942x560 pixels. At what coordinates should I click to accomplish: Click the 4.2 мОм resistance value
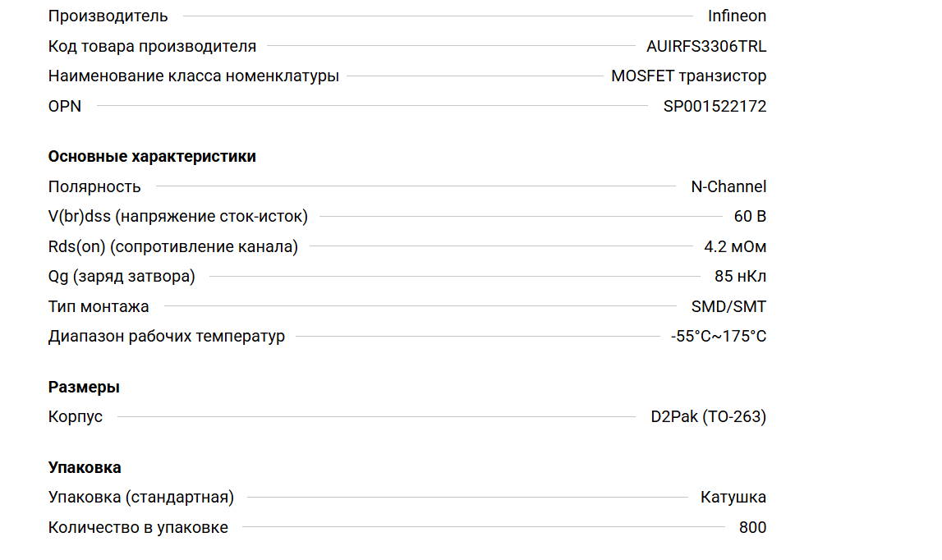pyautogui.click(x=735, y=246)
